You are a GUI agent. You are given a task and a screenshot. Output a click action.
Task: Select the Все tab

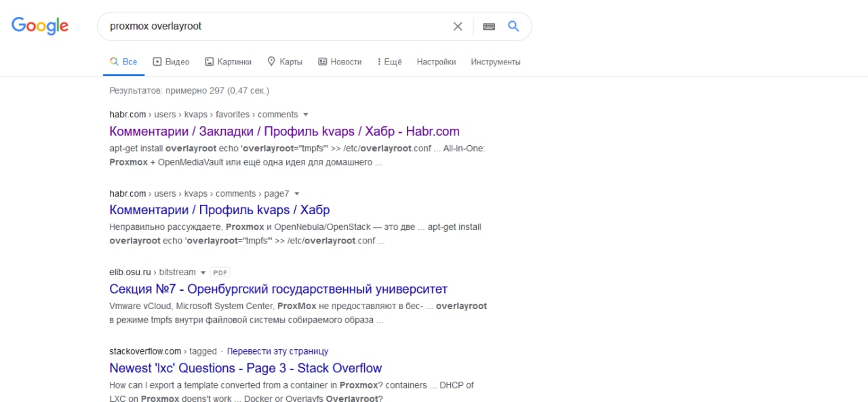coord(124,62)
